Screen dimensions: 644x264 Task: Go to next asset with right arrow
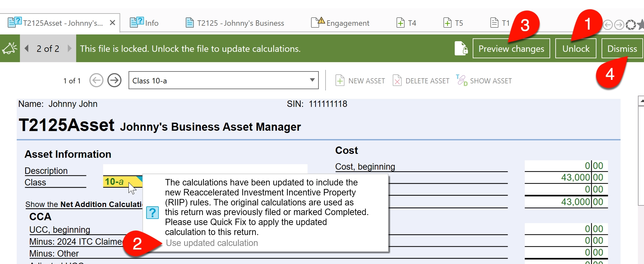pyautogui.click(x=114, y=80)
